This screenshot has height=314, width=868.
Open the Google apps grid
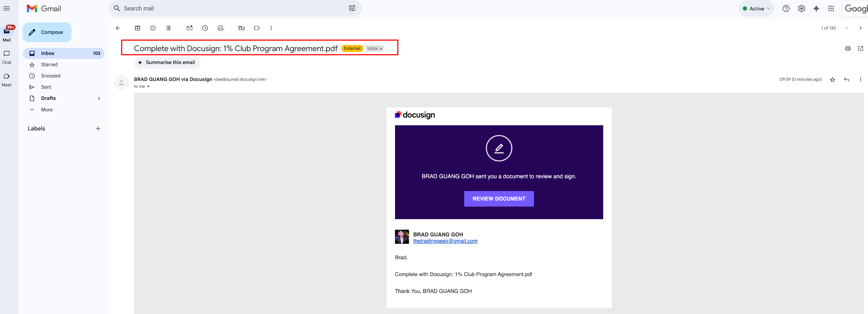point(831,8)
